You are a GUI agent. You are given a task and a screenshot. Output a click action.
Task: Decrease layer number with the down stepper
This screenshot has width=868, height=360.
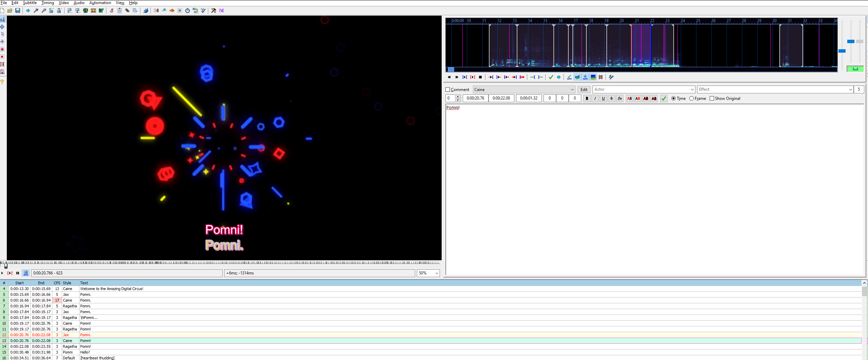coord(458,100)
